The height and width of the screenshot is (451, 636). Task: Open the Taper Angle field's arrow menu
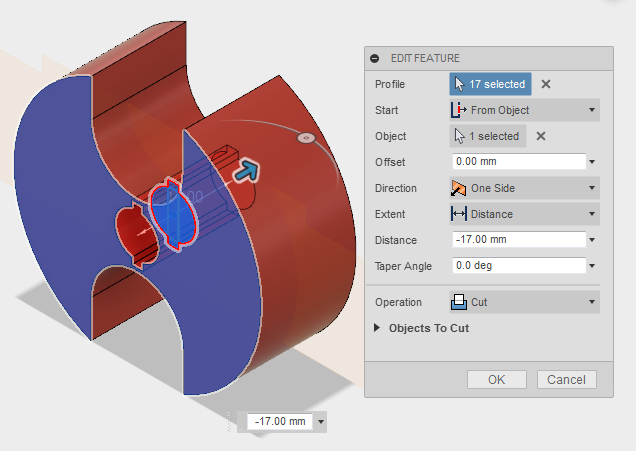click(593, 267)
